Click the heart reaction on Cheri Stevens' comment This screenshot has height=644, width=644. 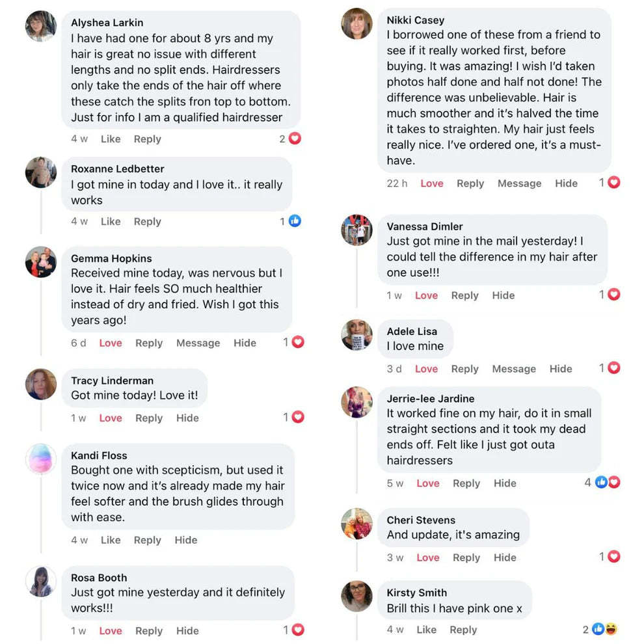tap(613, 557)
